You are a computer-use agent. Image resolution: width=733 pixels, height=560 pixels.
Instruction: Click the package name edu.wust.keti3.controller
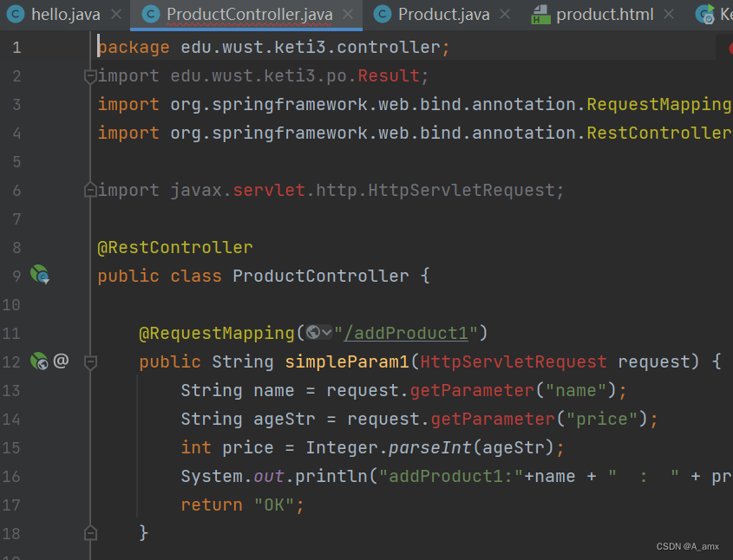tap(311, 47)
